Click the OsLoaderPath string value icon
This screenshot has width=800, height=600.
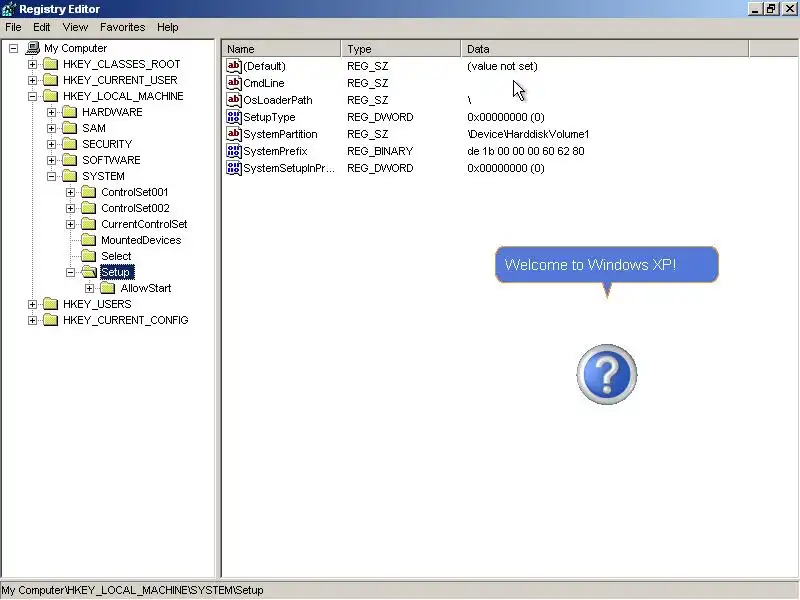234,100
